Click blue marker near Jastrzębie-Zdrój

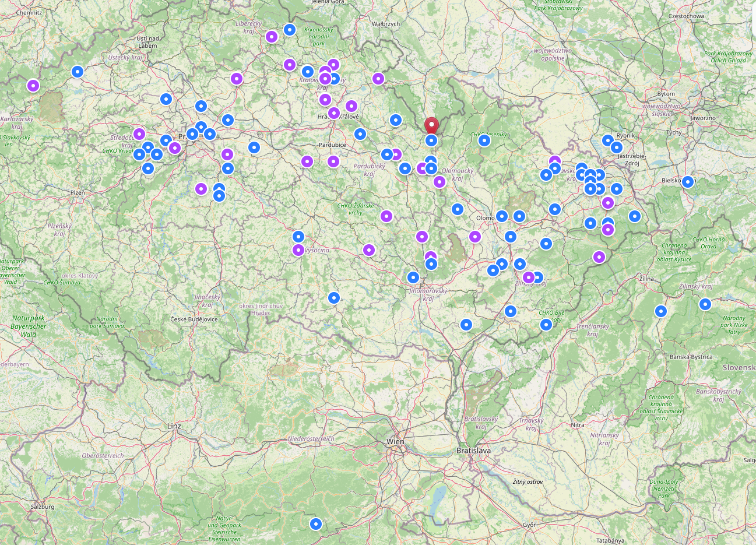[617, 147]
